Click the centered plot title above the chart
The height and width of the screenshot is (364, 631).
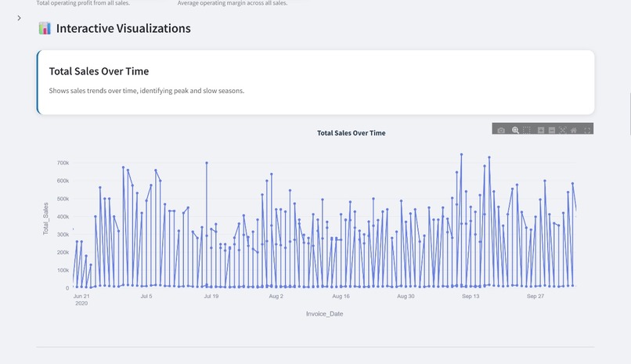[351, 133]
